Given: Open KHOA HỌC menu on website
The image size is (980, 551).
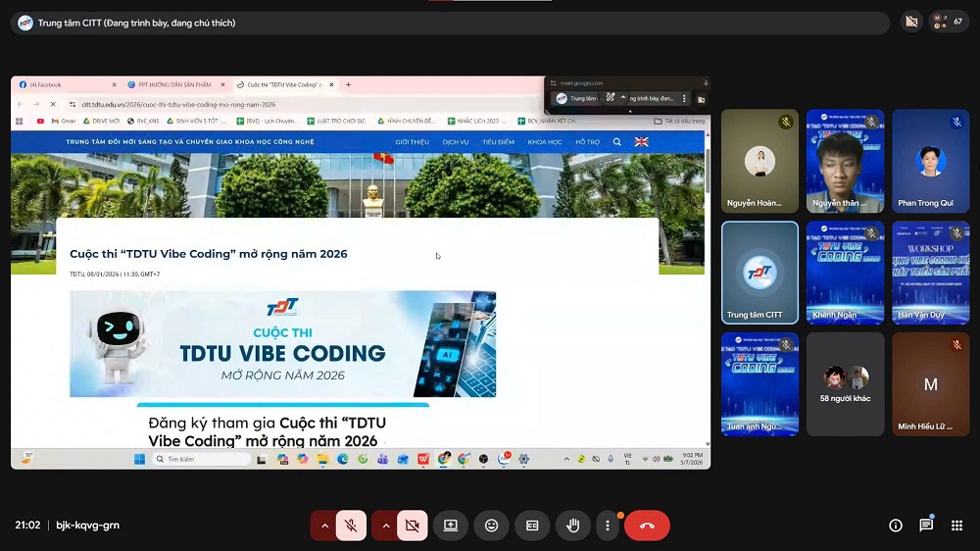Looking at the screenshot, I should (544, 142).
